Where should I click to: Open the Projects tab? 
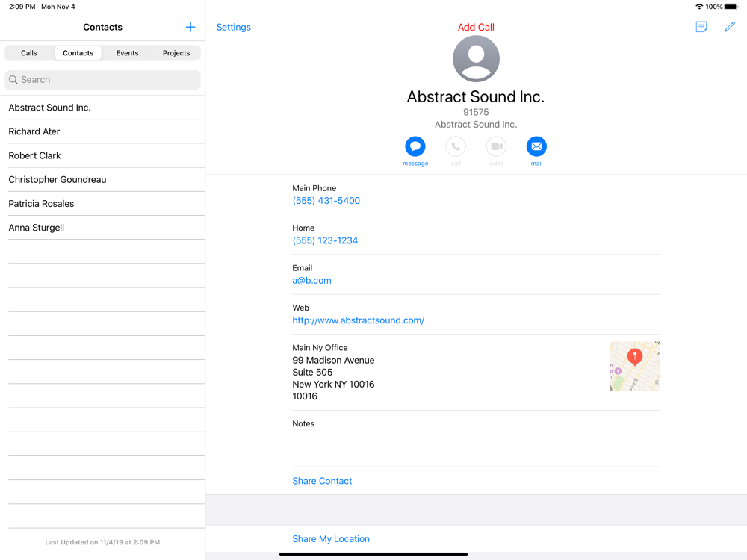[x=176, y=53]
